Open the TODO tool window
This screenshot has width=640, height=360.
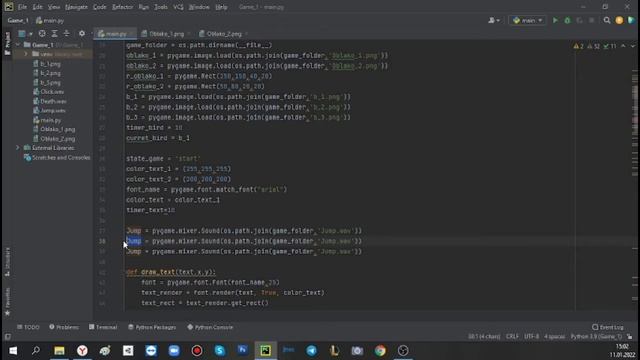(28, 327)
